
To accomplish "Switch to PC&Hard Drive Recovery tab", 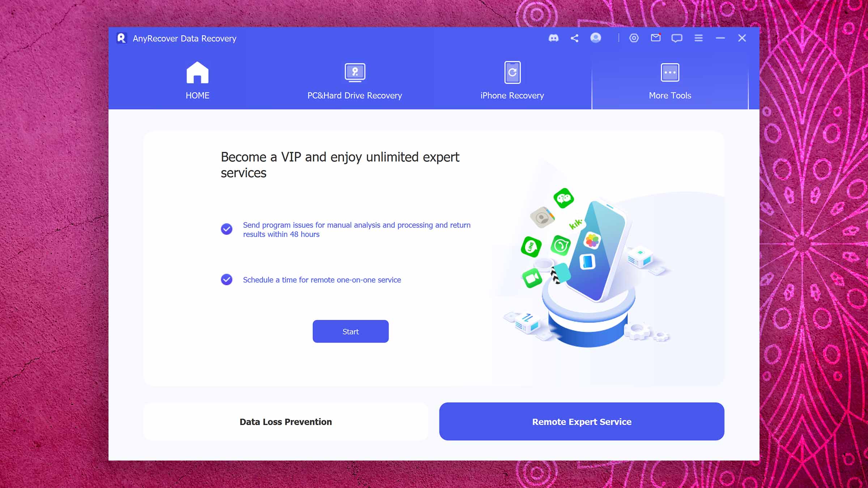I will [354, 81].
